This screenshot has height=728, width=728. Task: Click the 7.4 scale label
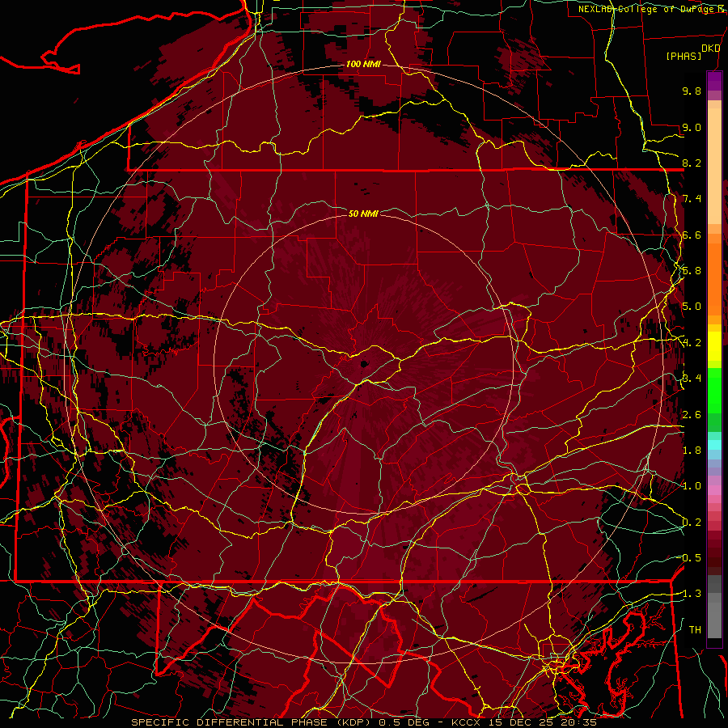(692, 199)
